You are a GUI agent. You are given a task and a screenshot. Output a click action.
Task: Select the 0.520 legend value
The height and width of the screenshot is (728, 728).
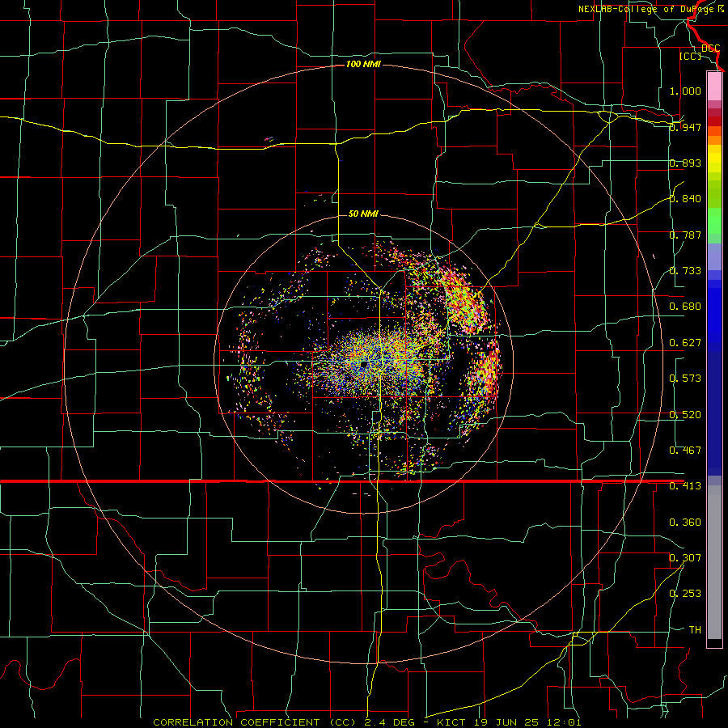pyautogui.click(x=685, y=415)
